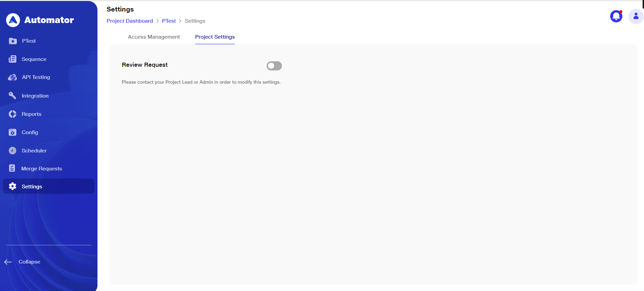
Task: Open Config from the sidebar
Action: click(x=30, y=132)
